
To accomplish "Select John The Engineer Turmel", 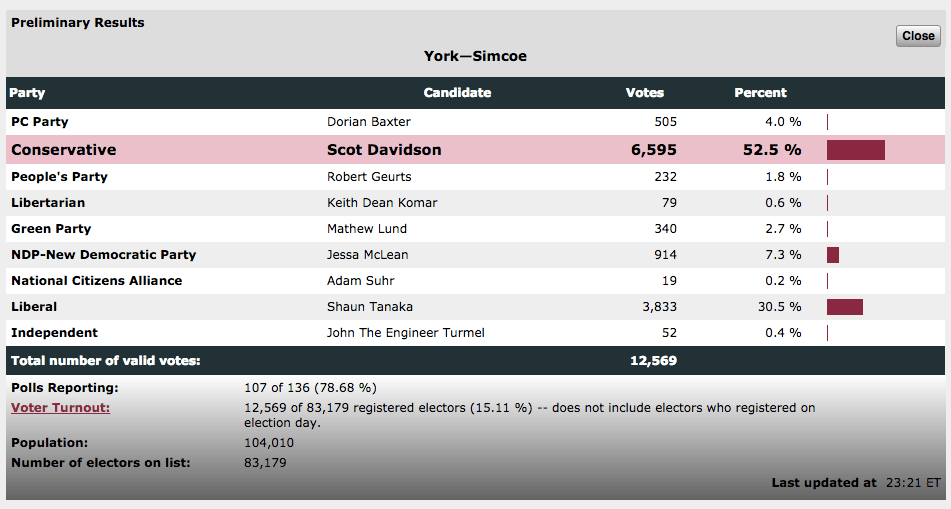I will [x=406, y=333].
